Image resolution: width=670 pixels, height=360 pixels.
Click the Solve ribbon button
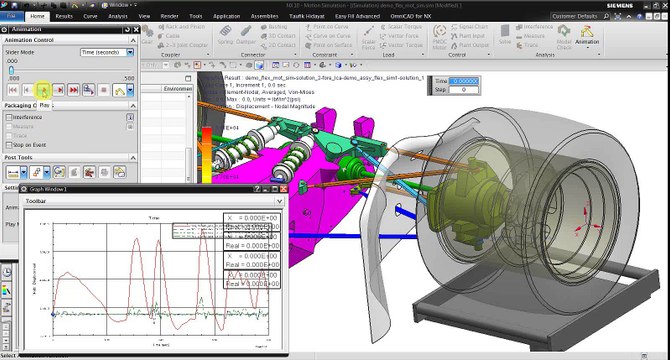click(x=505, y=35)
